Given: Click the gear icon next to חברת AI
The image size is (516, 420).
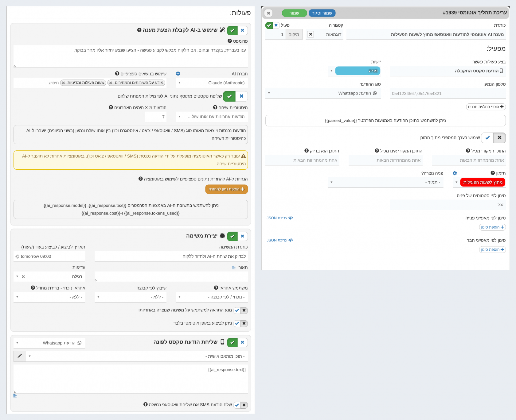Looking at the screenshot, I should (178, 74).
